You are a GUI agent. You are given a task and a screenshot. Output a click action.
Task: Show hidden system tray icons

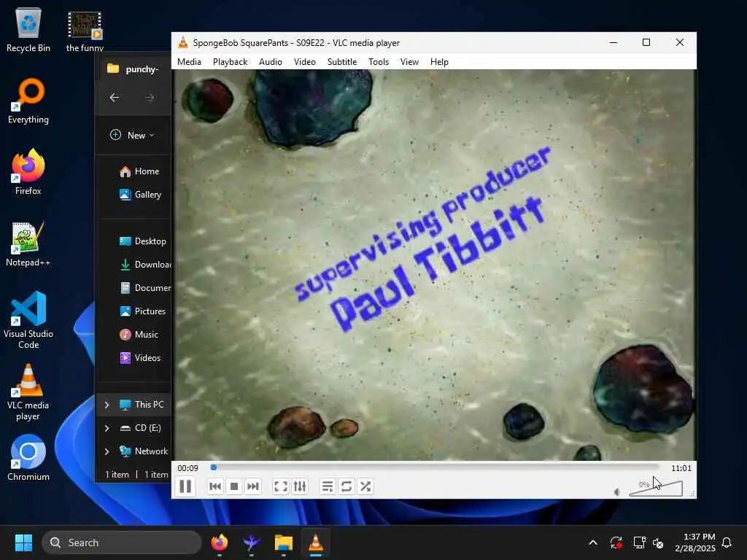(593, 542)
